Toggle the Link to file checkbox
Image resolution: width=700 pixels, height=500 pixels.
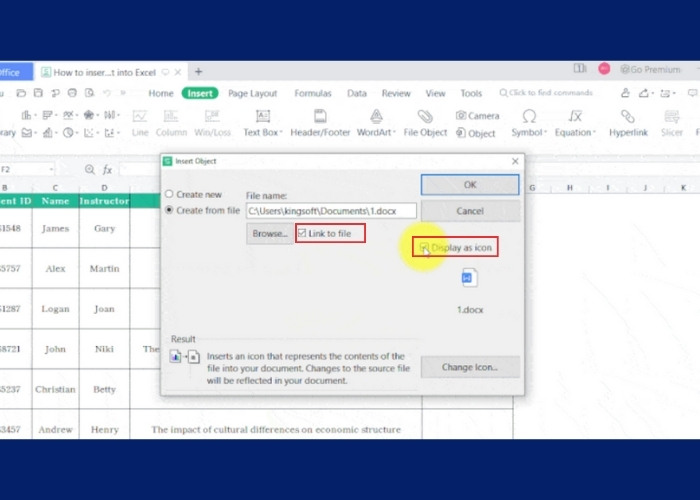pyautogui.click(x=302, y=233)
